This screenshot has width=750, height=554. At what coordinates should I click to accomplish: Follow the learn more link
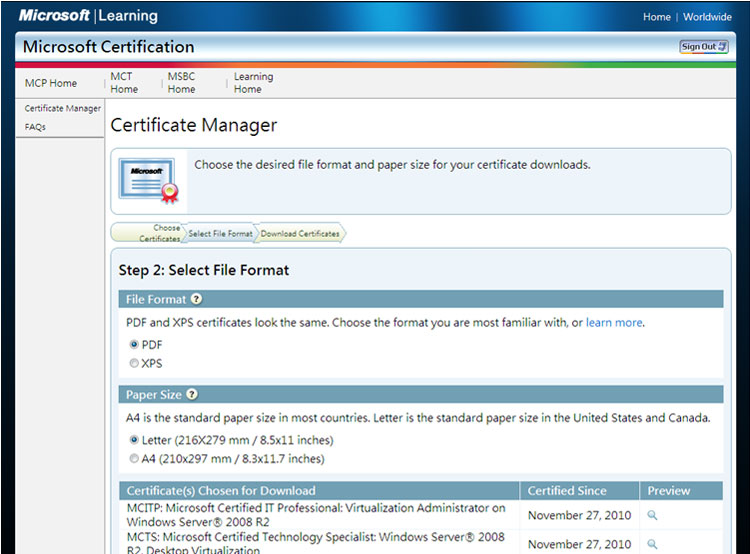(614, 322)
